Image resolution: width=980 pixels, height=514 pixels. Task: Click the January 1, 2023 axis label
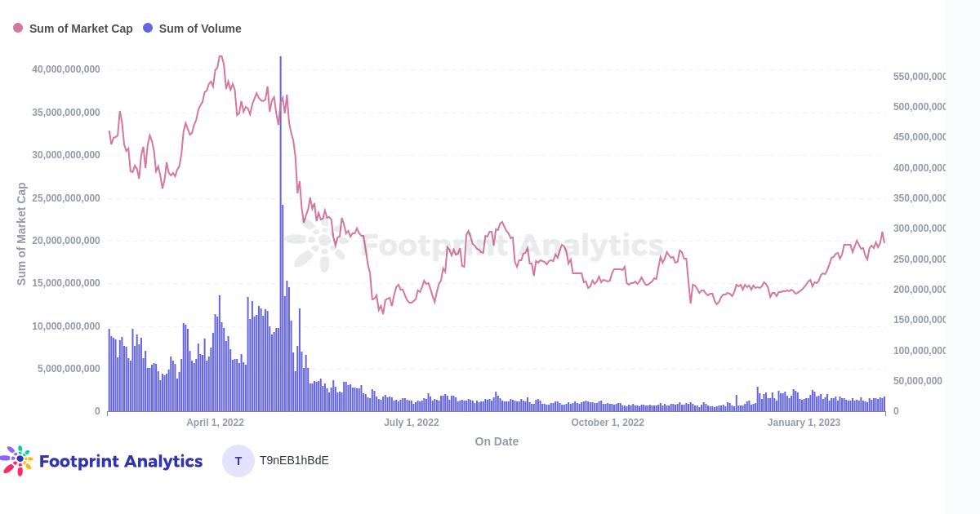(804, 423)
